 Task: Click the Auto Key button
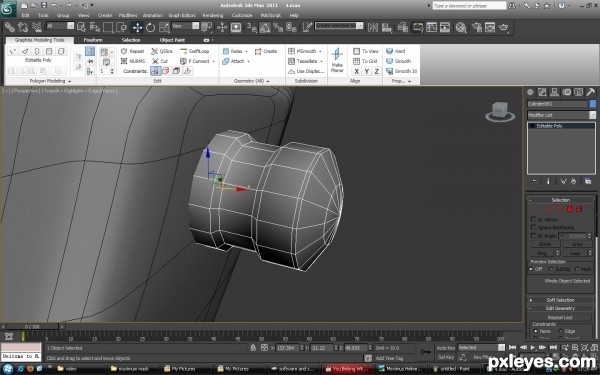tap(446, 348)
